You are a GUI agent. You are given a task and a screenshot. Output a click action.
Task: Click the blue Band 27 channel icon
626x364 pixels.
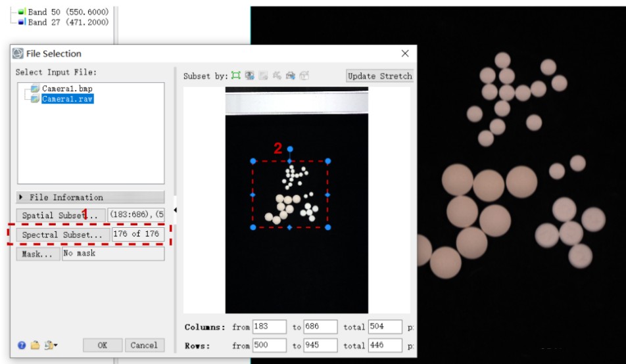click(x=22, y=22)
